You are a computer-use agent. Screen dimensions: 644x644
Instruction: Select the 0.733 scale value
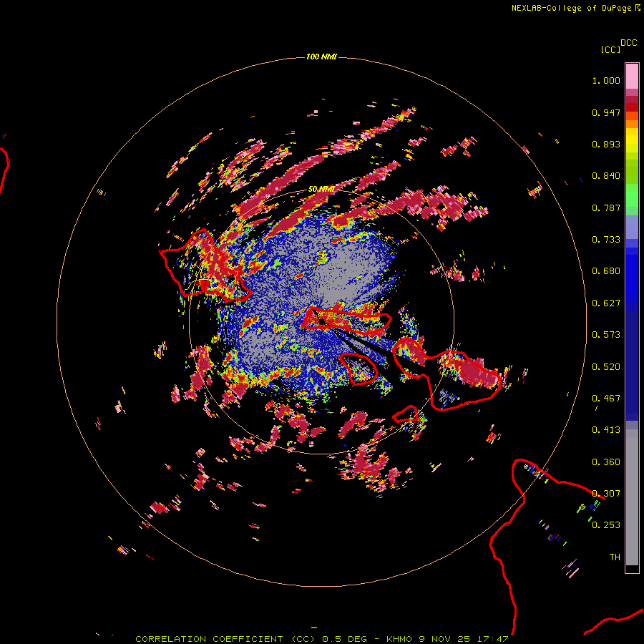tap(606, 240)
